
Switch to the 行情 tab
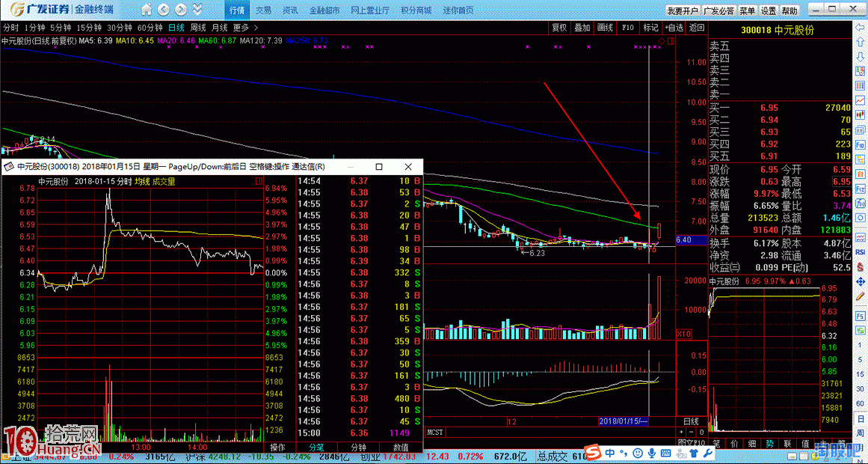236,10
